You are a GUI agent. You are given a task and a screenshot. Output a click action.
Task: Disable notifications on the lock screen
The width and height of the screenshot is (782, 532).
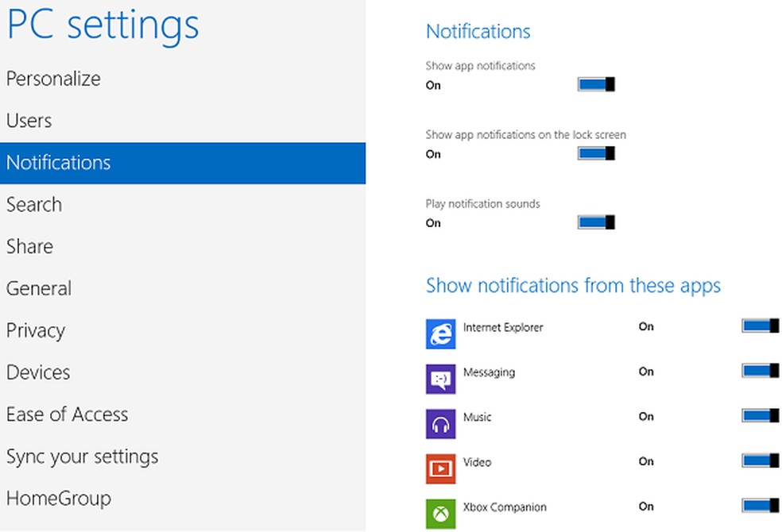click(x=594, y=152)
